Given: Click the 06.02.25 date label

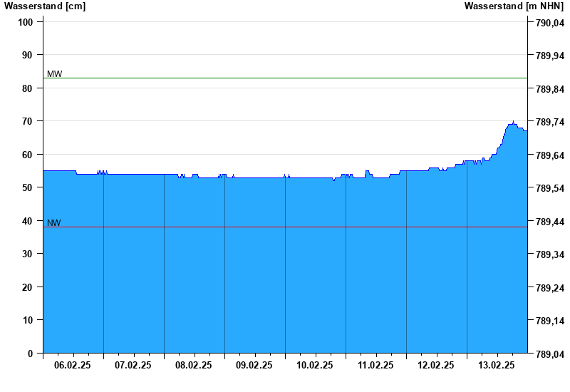Looking at the screenshot, I should coord(73,365).
